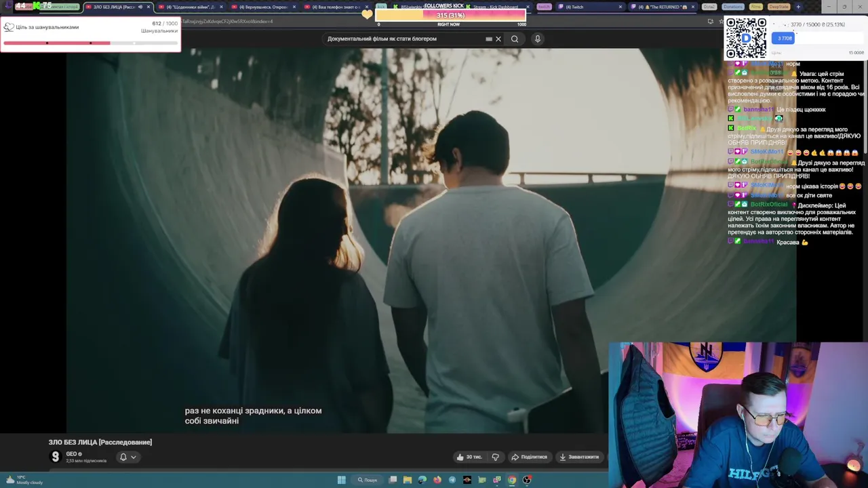The image size is (868, 488).
Task: Clear the YouTube search box text
Action: pos(498,39)
